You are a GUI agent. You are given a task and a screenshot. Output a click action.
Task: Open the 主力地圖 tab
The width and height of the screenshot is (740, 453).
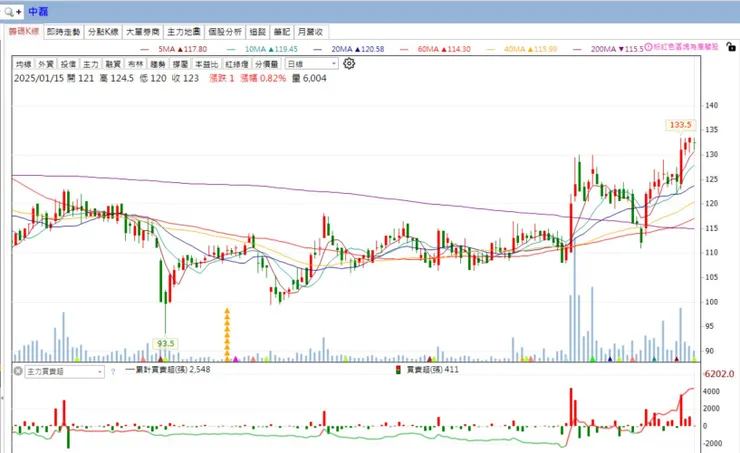coord(184,32)
